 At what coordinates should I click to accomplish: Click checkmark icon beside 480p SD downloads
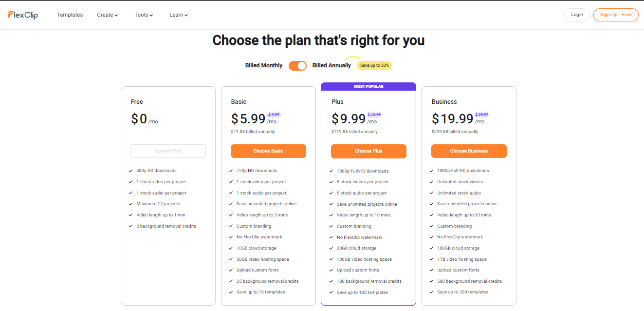point(130,171)
